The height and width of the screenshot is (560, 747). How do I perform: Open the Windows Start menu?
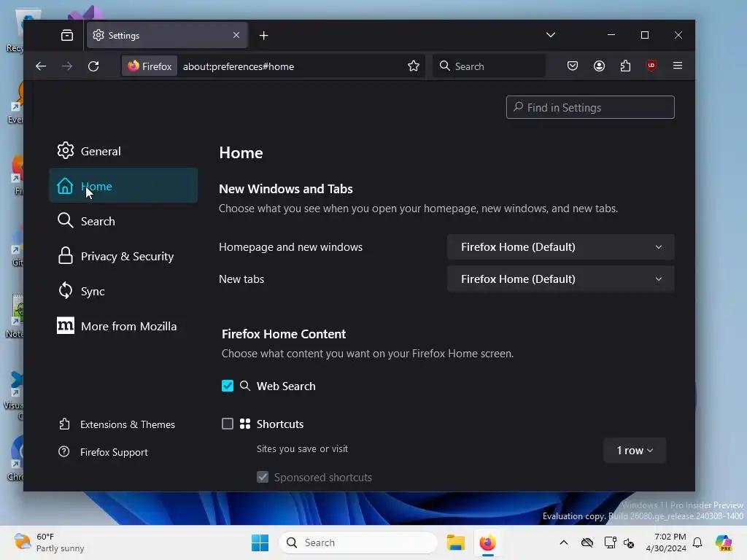click(260, 542)
